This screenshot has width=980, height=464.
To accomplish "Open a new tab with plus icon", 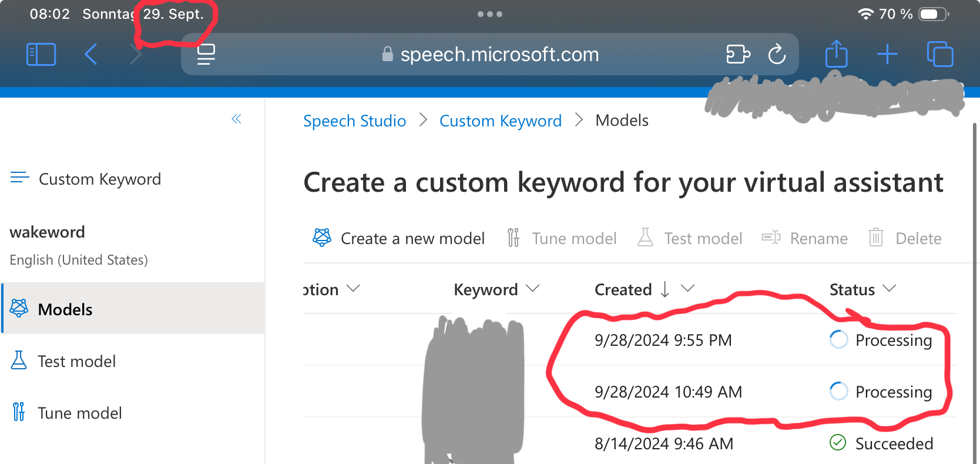I will tap(887, 55).
